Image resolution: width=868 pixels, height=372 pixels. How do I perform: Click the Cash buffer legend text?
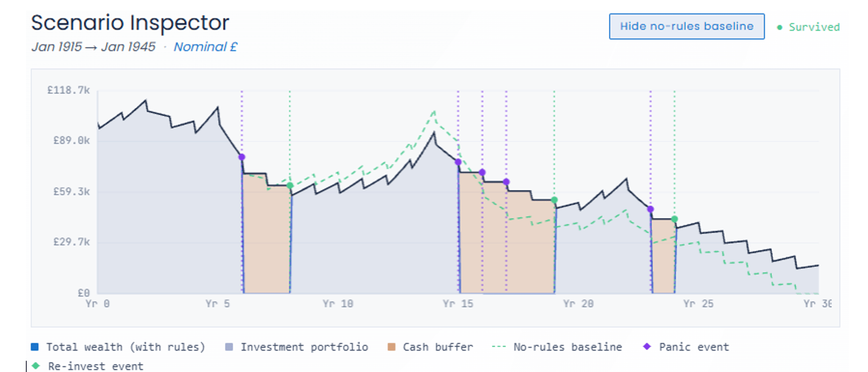438,347
